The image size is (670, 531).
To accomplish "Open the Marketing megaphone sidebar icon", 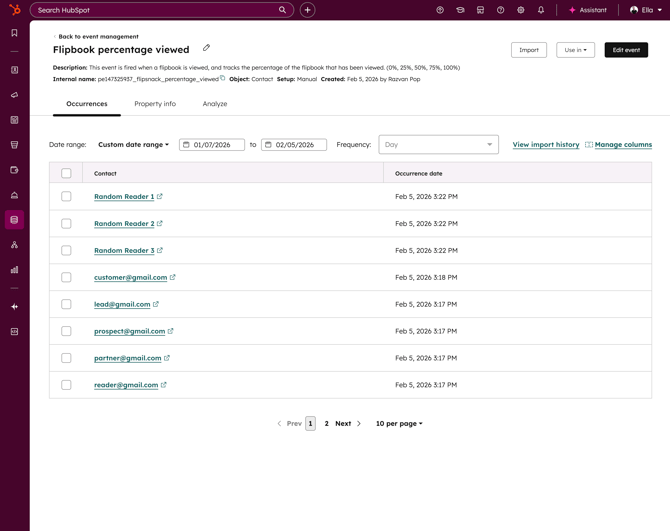I will [14, 95].
